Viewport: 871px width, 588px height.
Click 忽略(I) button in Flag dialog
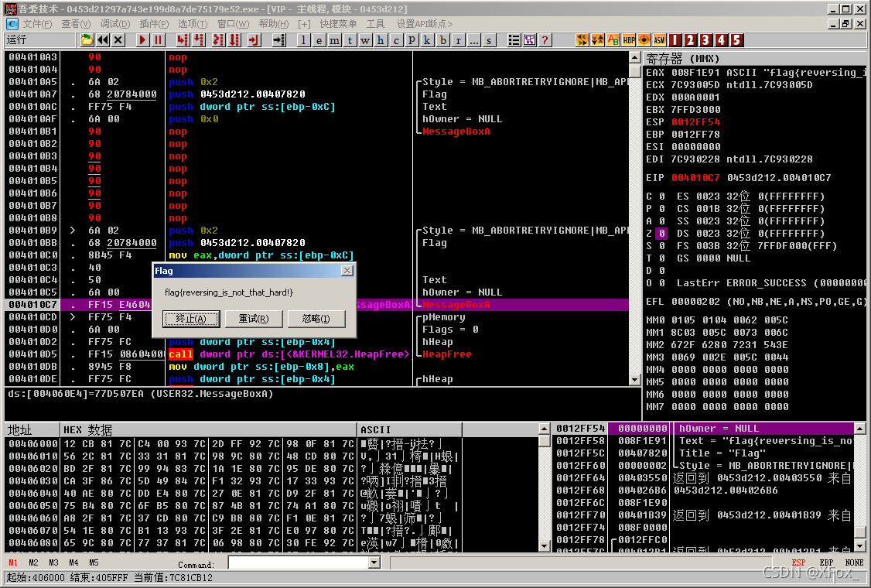tap(316, 319)
